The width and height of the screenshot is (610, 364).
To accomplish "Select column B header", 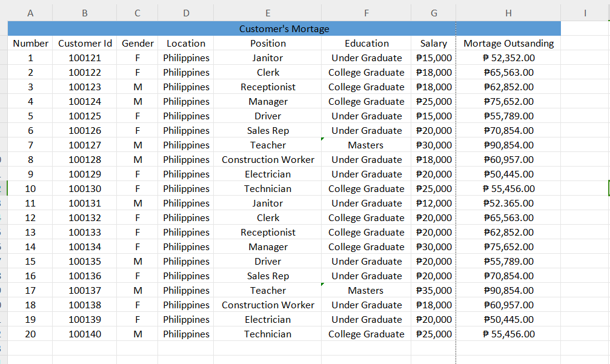I will tap(84, 13).
